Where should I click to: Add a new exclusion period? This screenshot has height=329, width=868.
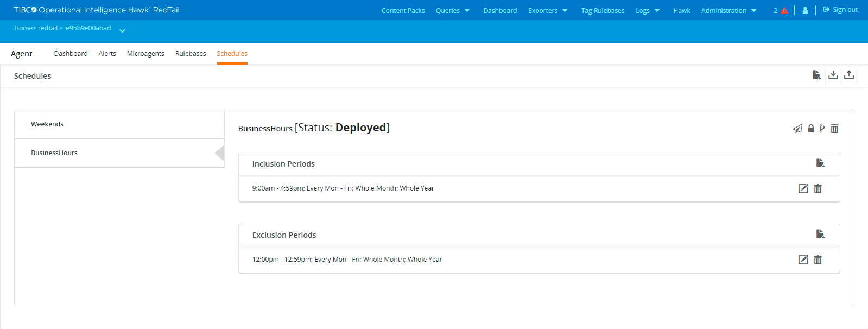(x=820, y=234)
